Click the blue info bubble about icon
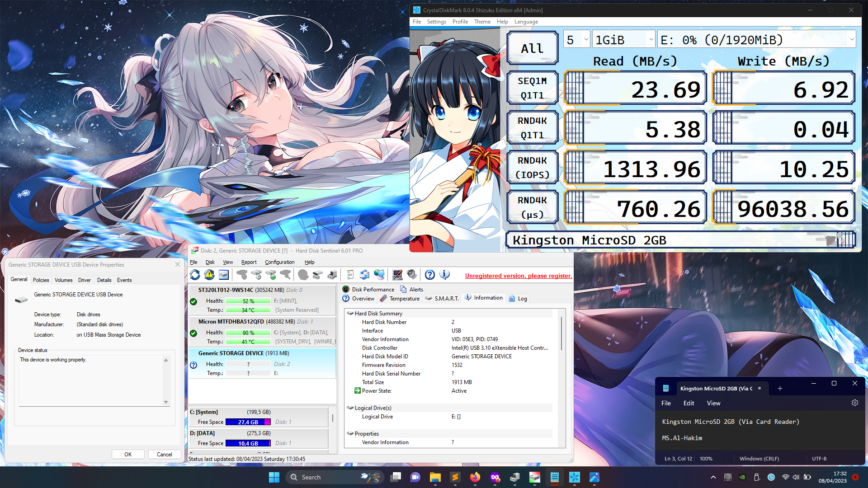Screen dimensions: 868x488 pos(444,275)
